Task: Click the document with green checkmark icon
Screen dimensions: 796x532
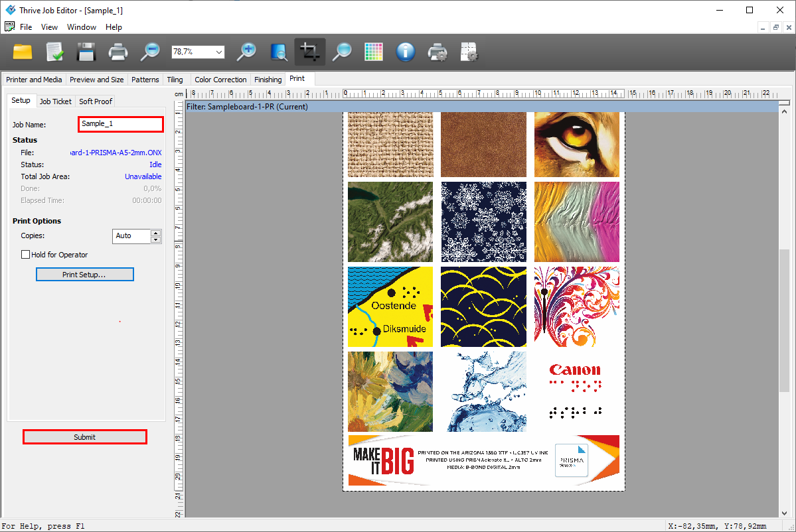Action: tap(54, 52)
